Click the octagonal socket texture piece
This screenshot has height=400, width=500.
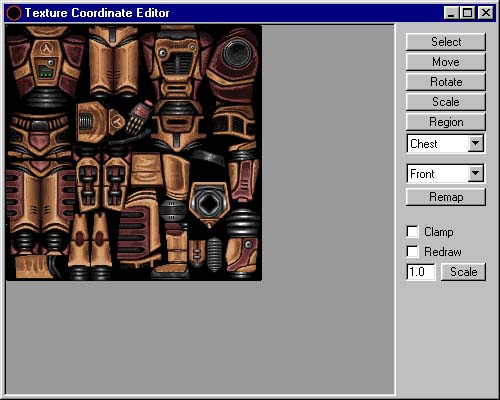209,204
